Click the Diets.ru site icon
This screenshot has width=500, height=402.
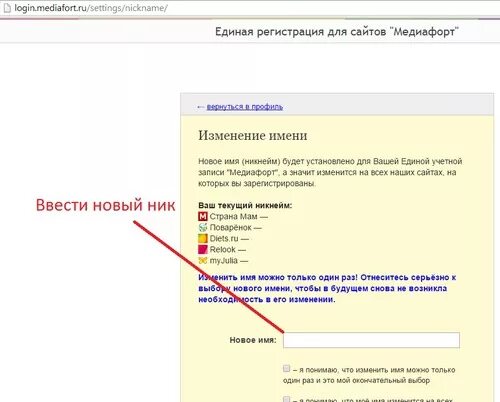click(x=203, y=238)
